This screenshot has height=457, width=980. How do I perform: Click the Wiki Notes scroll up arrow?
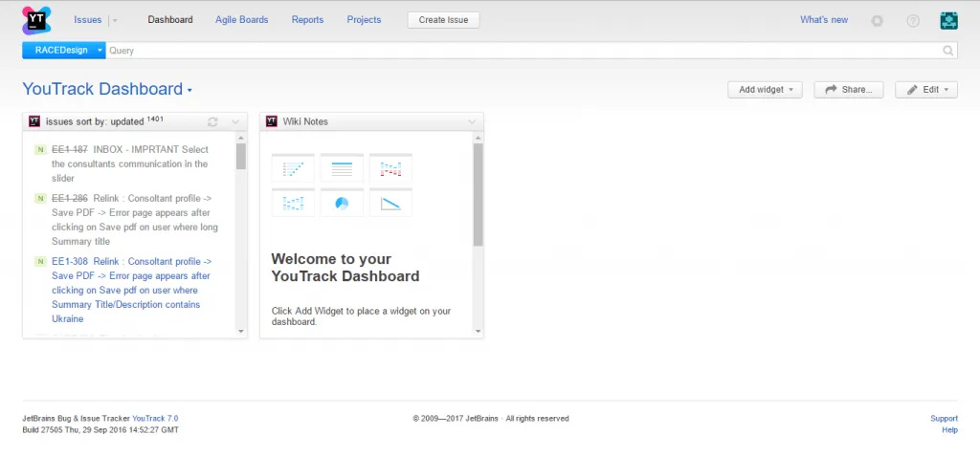(479, 138)
